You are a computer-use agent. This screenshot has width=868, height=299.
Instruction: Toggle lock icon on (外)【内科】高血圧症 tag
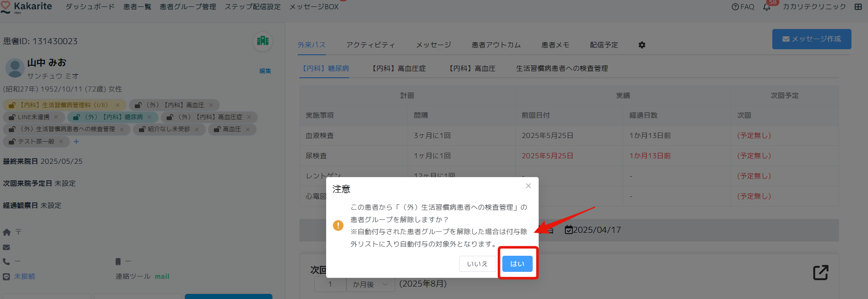tap(170, 117)
